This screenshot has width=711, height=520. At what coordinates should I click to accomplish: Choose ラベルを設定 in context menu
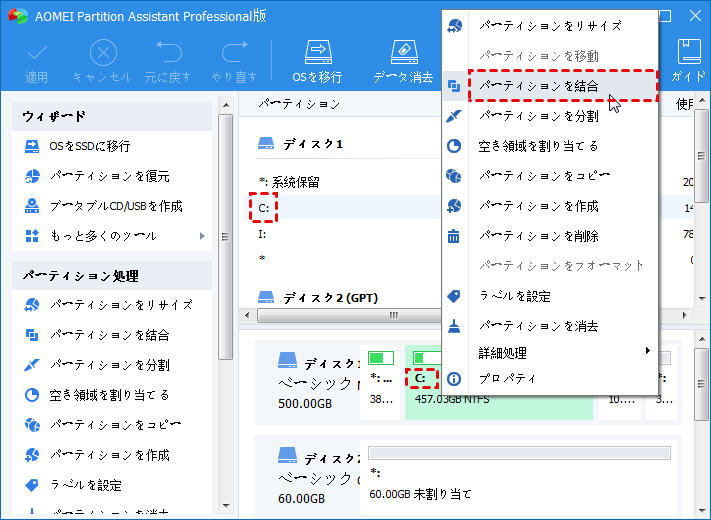[x=550, y=296]
